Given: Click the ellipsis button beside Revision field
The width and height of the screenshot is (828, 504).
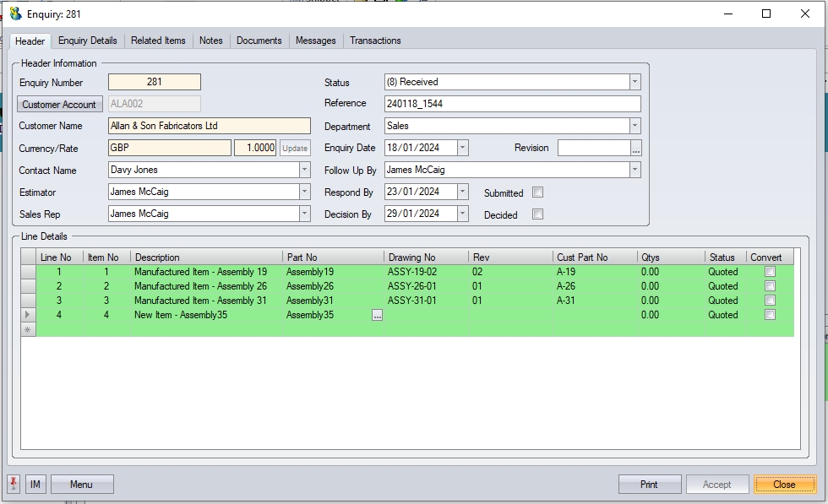Looking at the screenshot, I should tap(636, 149).
